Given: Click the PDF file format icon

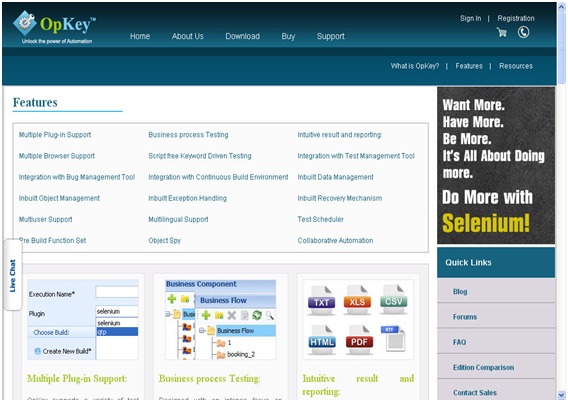Looking at the screenshot, I should pos(359,340).
